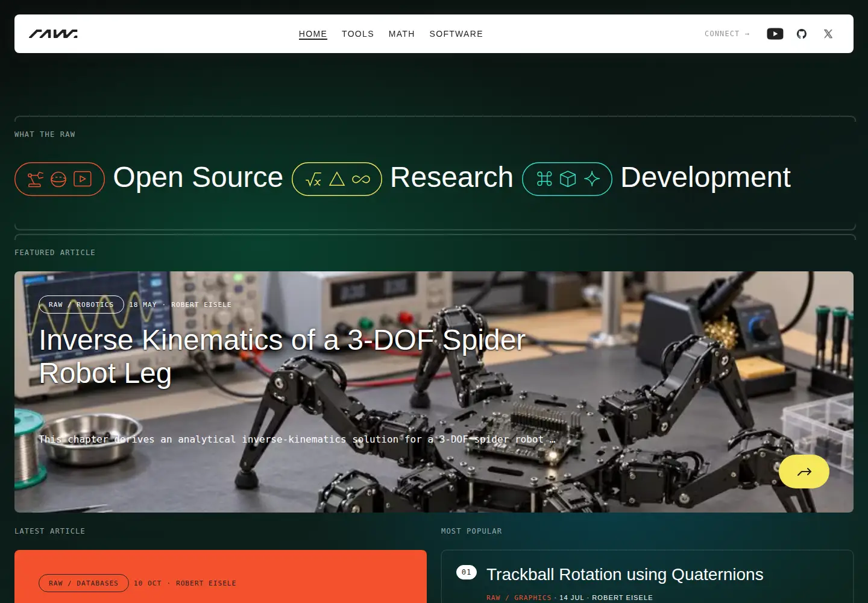Open the Math menu item
Screen dimensions: 868x603
click(401, 34)
